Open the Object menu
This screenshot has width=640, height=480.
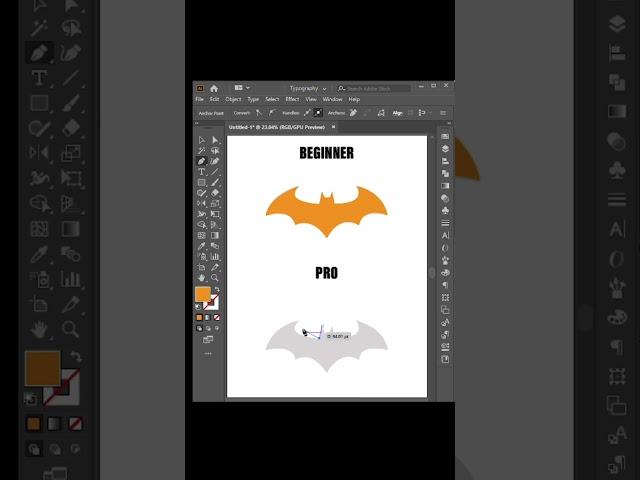(233, 99)
